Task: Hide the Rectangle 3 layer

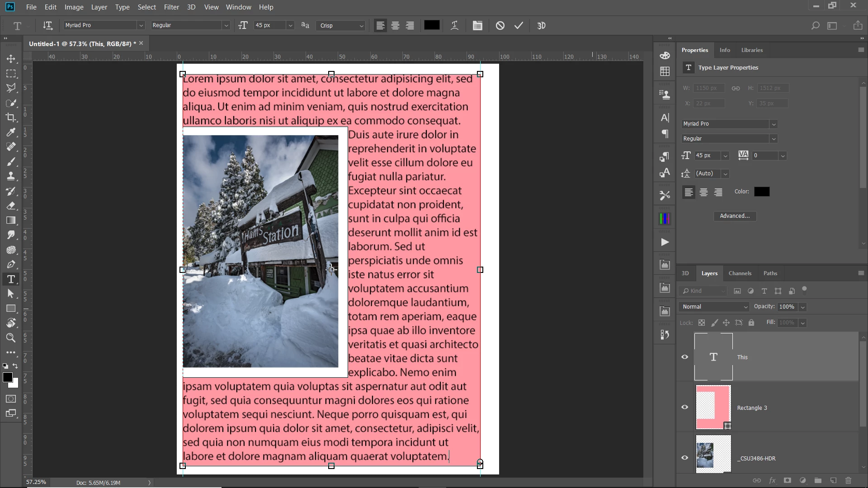Action: 685,407
